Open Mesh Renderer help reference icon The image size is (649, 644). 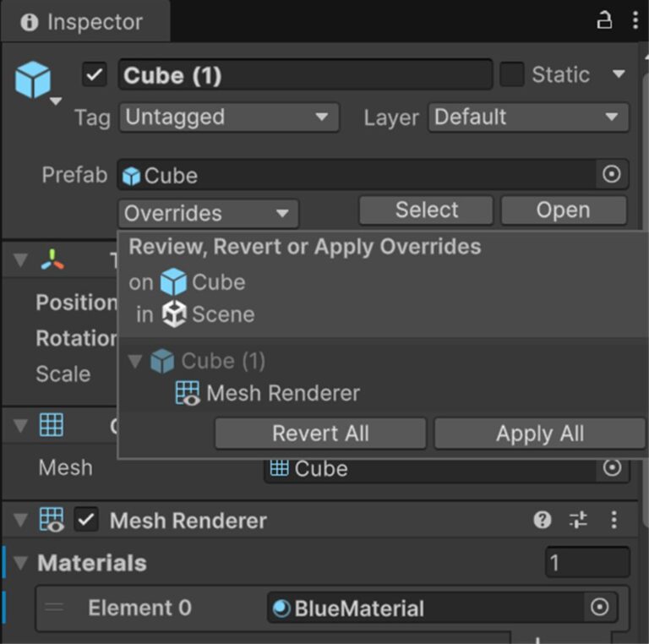point(543,520)
